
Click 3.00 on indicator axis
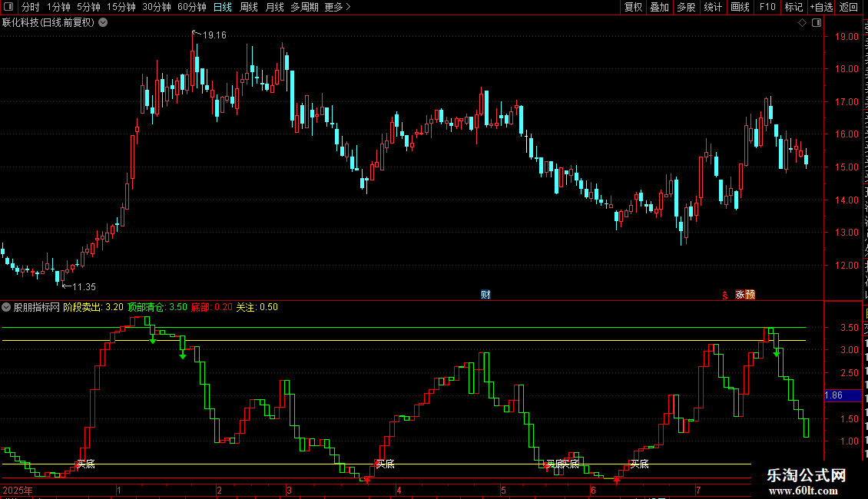[849, 350]
